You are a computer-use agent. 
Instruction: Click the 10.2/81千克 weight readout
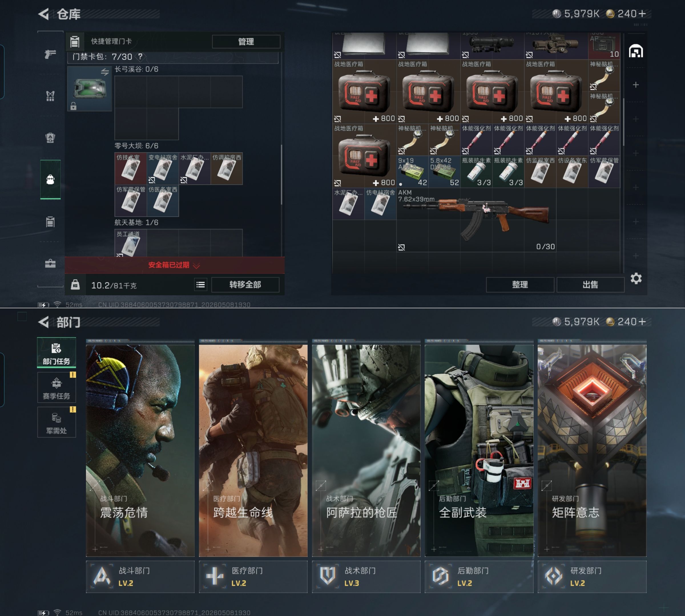coord(114,285)
